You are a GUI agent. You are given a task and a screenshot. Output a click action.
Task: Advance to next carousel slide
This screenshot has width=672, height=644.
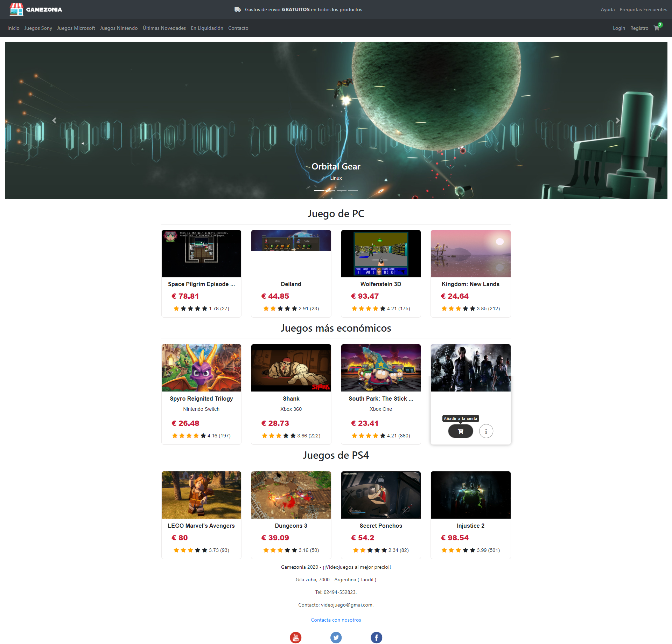click(x=617, y=120)
